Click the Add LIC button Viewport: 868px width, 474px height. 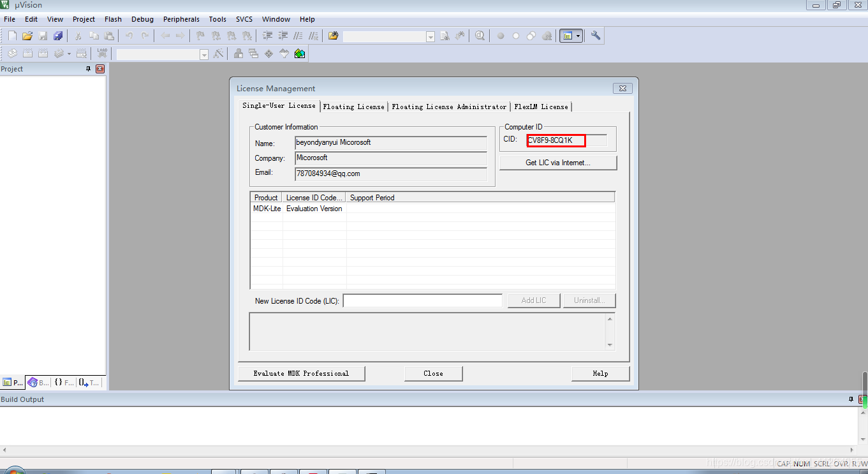pyautogui.click(x=534, y=300)
